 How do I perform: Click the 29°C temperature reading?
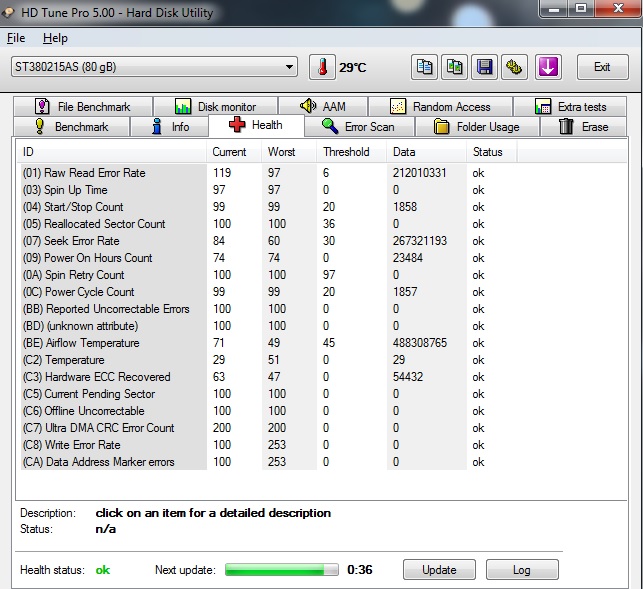click(352, 67)
